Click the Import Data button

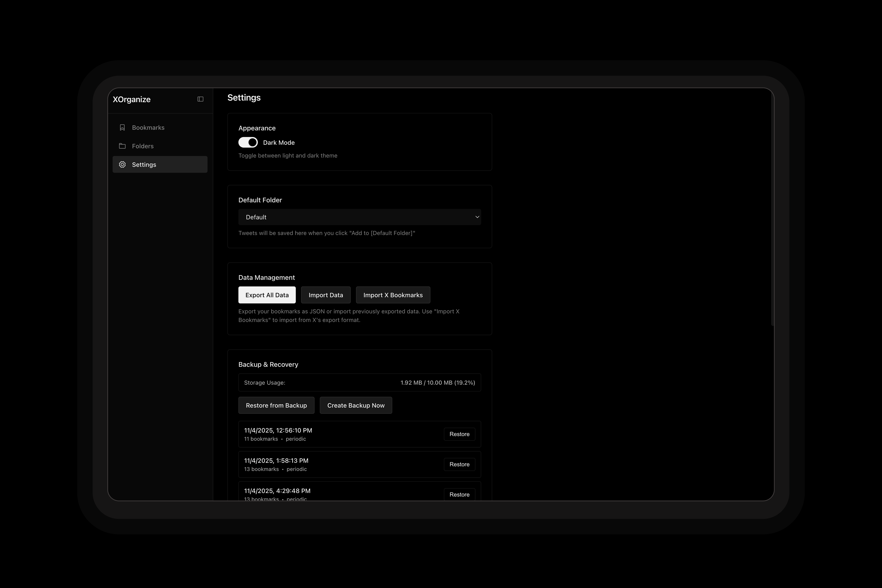point(325,295)
